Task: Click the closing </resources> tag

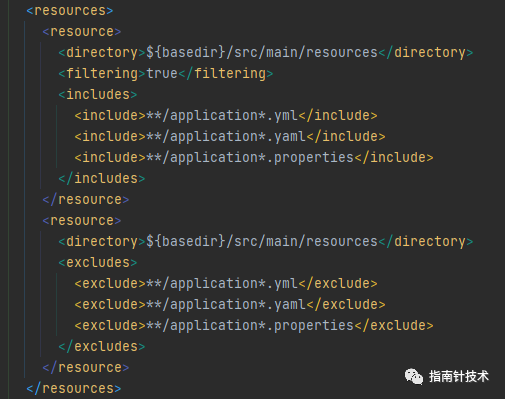Action: click(74, 388)
